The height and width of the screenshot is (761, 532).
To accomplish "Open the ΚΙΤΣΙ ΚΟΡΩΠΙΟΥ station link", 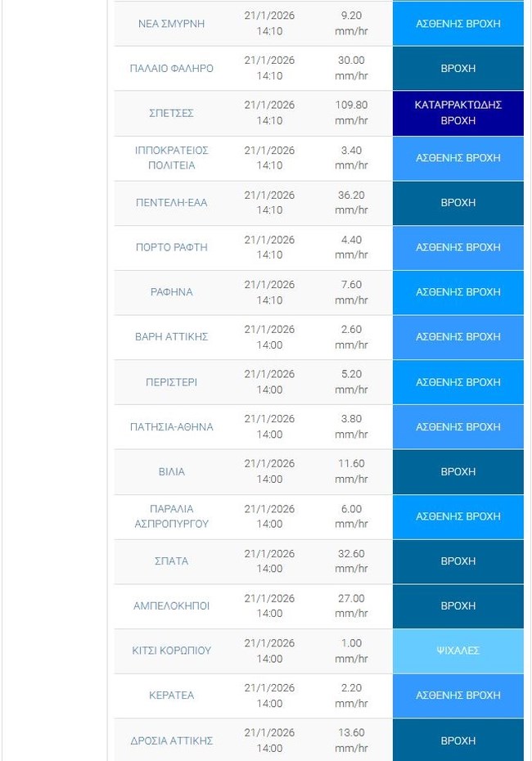I will [171, 651].
